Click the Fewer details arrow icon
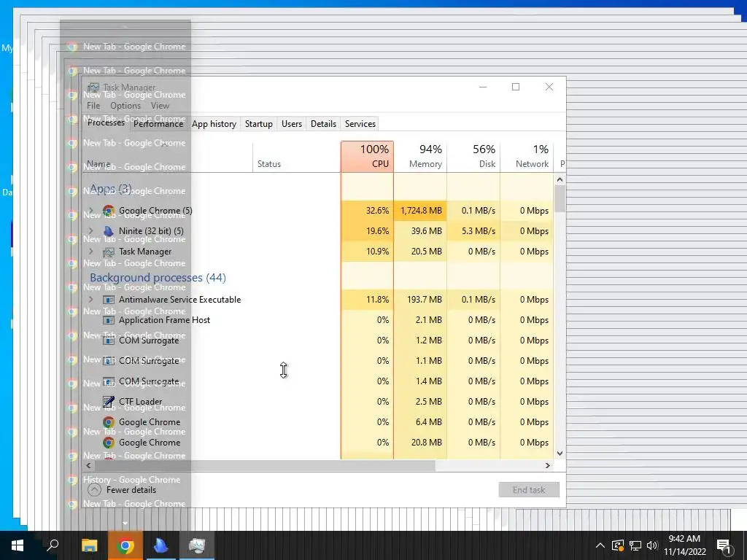Image resolution: width=747 pixels, height=560 pixels. 94,489
